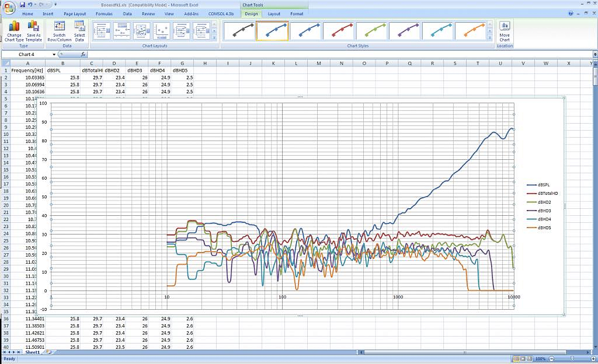Open Excel Help question mark icon
The width and height of the screenshot is (598, 364).
coord(571,13)
